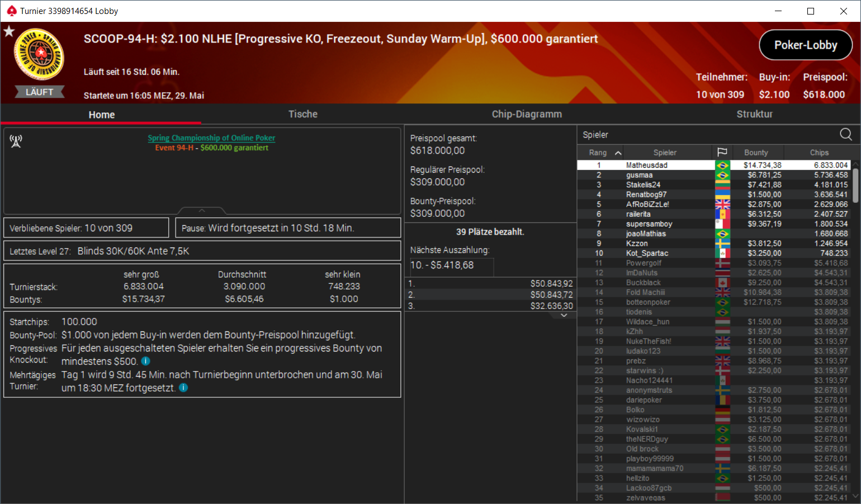
Task: Sort the list by Chips column
Action: pyautogui.click(x=819, y=153)
